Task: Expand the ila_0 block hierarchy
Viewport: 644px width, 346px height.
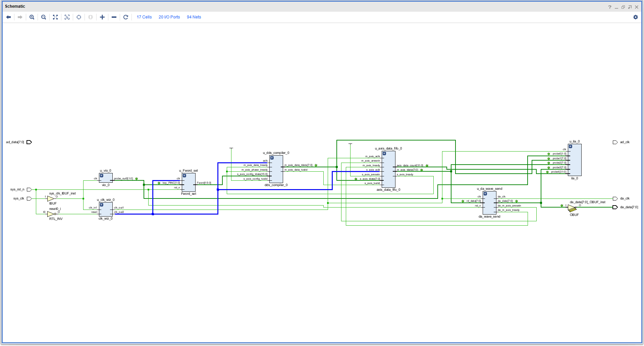Action: [571, 147]
